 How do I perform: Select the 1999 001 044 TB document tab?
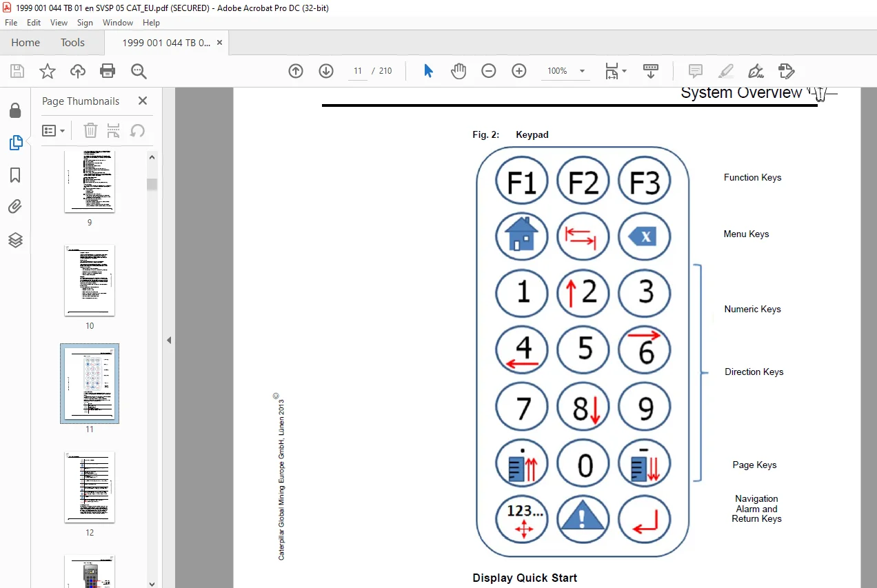[166, 43]
